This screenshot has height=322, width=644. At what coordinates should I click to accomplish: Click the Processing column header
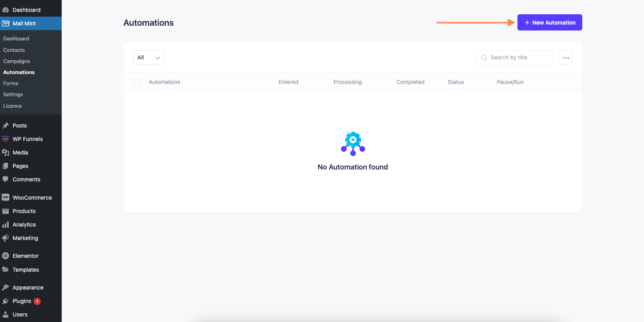pyautogui.click(x=348, y=82)
